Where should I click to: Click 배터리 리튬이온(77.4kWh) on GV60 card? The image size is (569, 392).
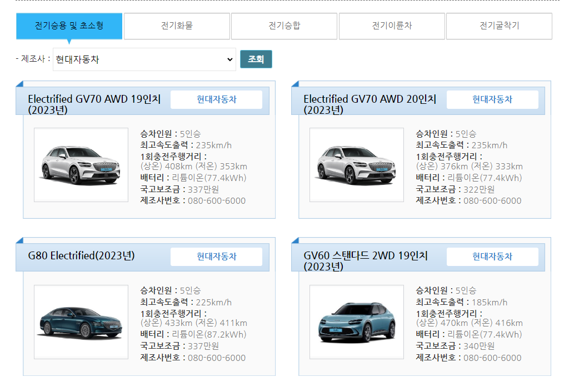469,334
